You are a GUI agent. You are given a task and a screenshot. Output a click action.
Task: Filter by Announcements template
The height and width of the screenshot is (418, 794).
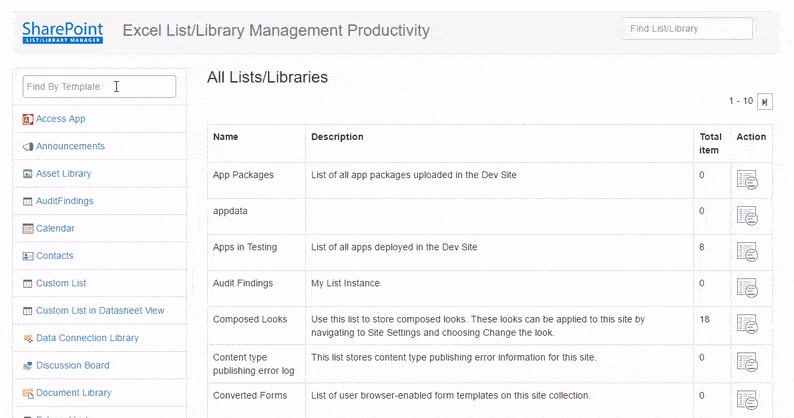(x=70, y=146)
